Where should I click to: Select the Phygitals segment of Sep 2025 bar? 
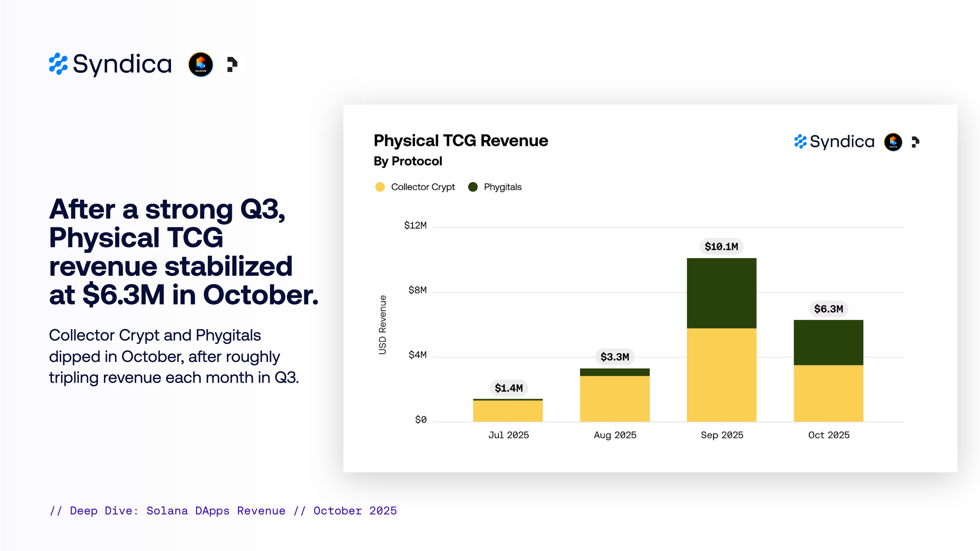click(x=721, y=293)
